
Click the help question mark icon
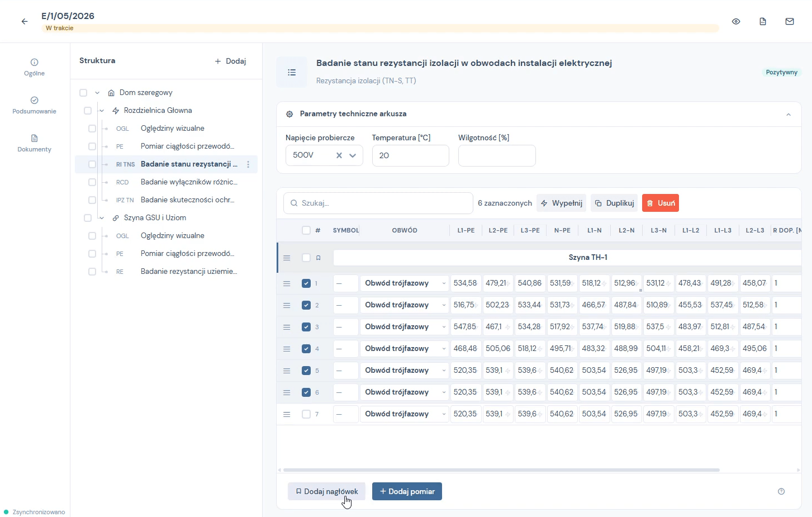(781, 491)
